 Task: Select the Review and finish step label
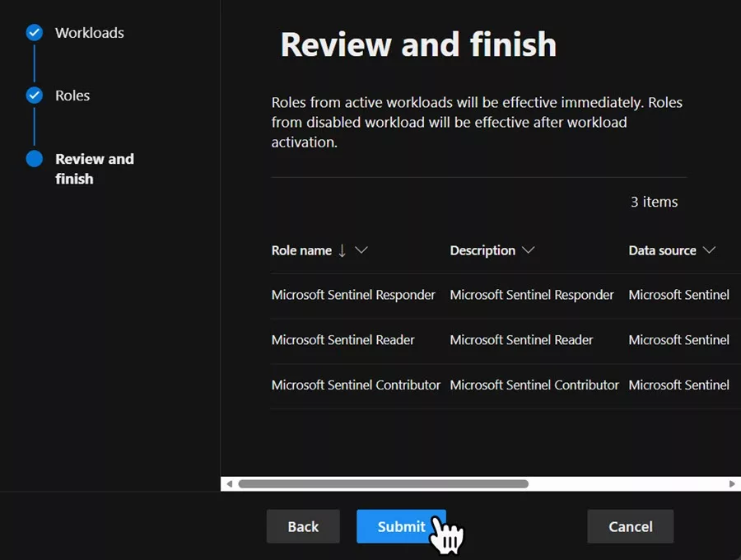(x=95, y=169)
